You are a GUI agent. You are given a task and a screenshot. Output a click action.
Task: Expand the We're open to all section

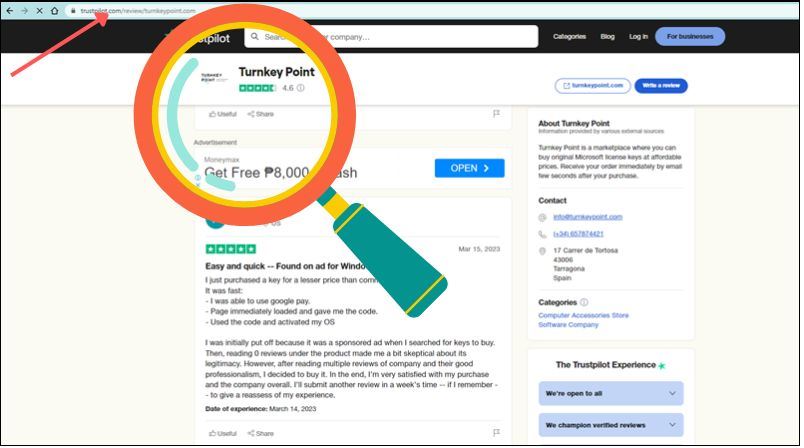click(x=611, y=394)
